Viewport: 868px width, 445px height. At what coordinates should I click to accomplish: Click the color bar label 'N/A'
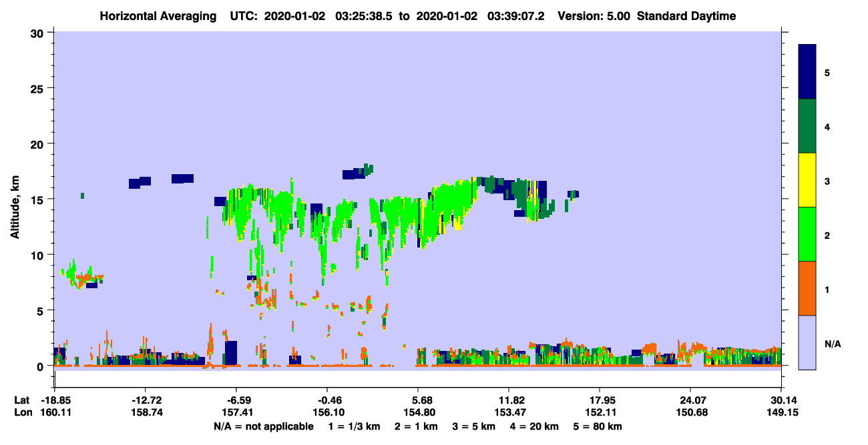(833, 344)
